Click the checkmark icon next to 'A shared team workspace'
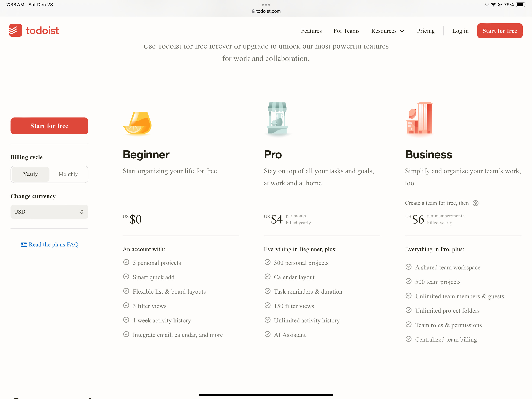Image resolution: width=532 pixels, height=399 pixels. point(408,267)
